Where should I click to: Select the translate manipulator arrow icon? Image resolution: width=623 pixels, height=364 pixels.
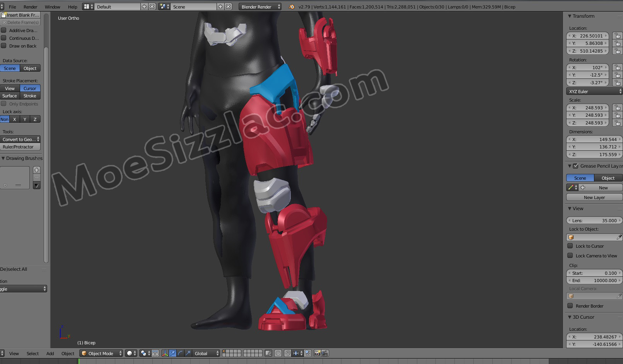pyautogui.click(x=172, y=353)
